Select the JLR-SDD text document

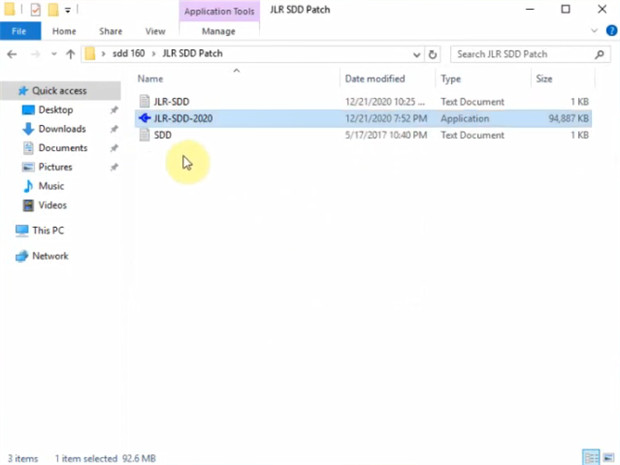click(x=363, y=102)
